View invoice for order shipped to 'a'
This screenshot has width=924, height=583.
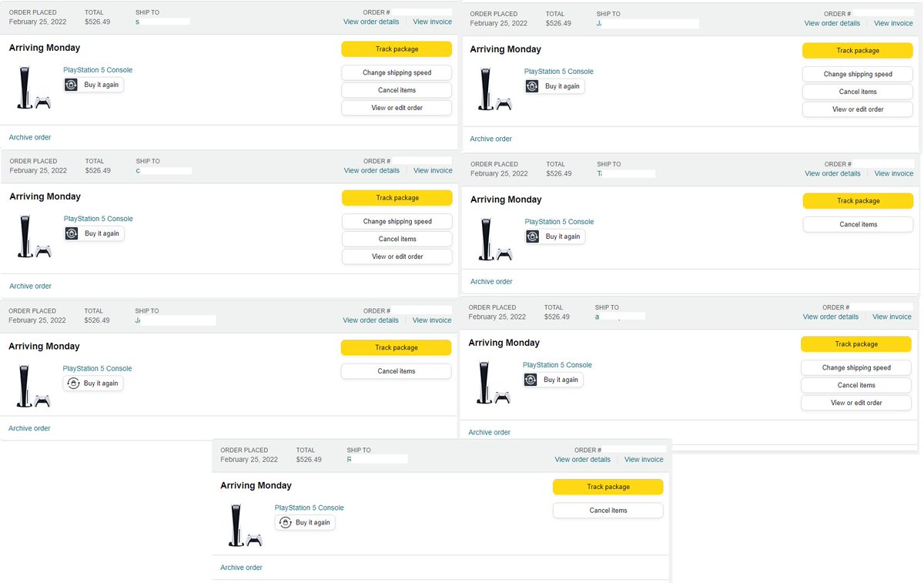[892, 317]
